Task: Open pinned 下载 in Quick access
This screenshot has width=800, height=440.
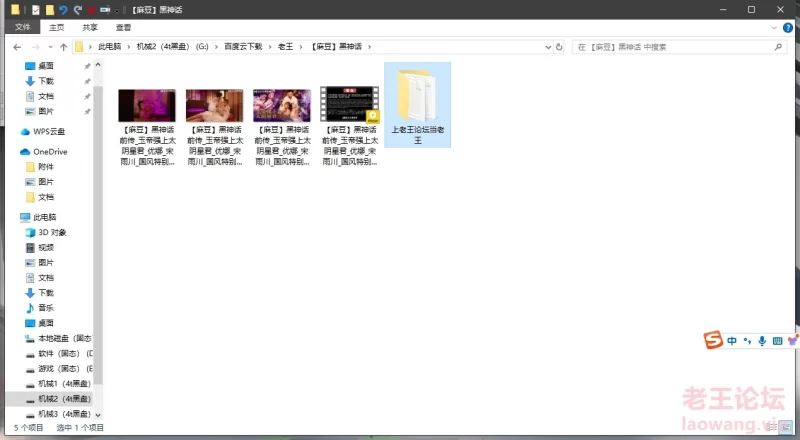Action: [x=46, y=81]
